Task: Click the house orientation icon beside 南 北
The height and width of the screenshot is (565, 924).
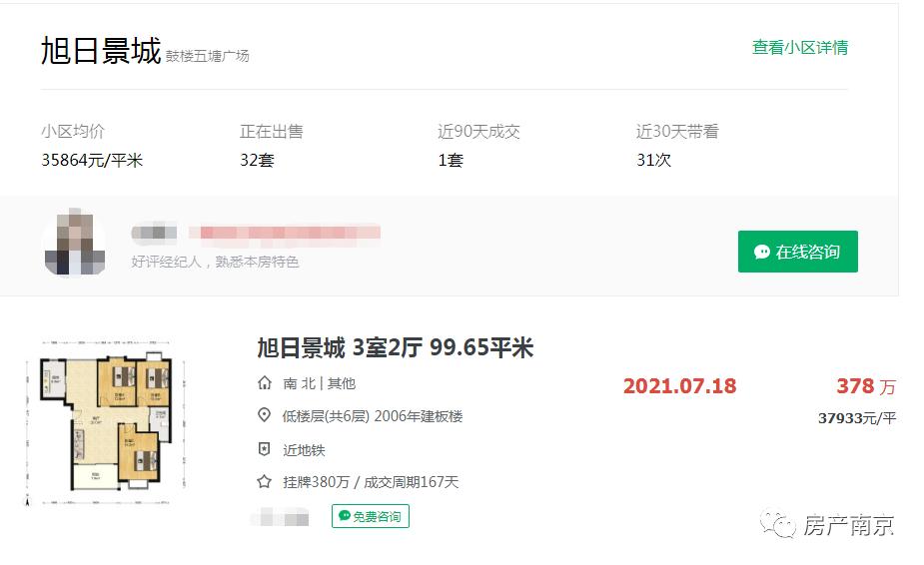Action: [x=265, y=383]
